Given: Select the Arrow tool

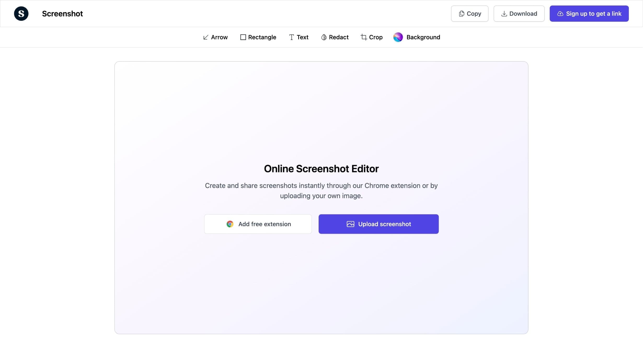Looking at the screenshot, I should pos(215,37).
